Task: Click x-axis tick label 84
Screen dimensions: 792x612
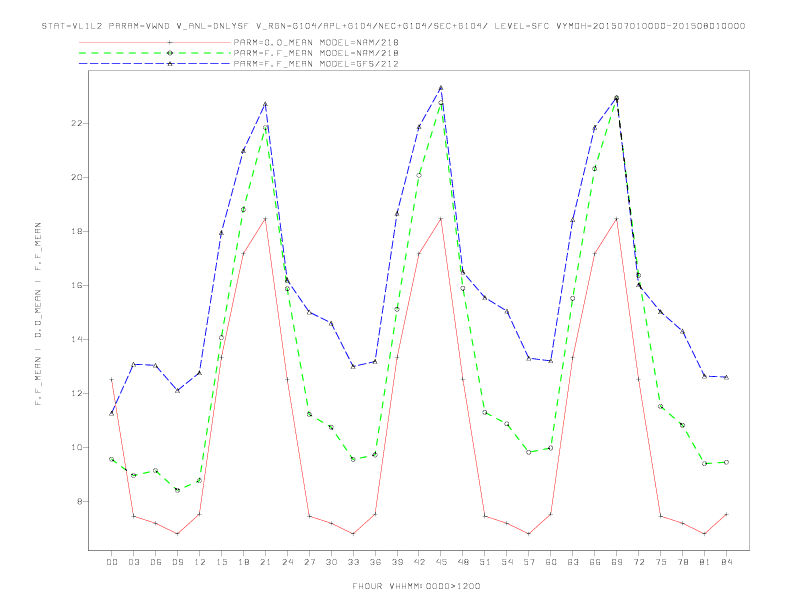Action: (x=726, y=562)
